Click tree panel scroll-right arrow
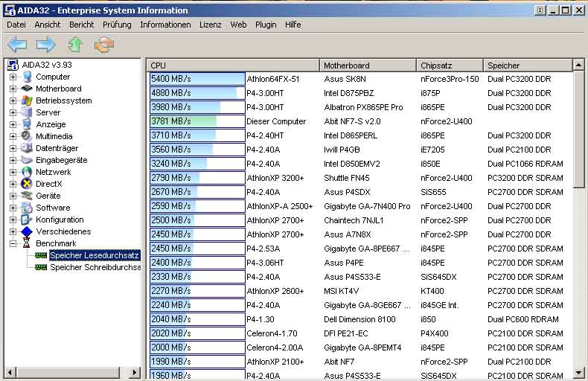Image resolution: width=588 pixels, height=381 pixels. pos(134,372)
